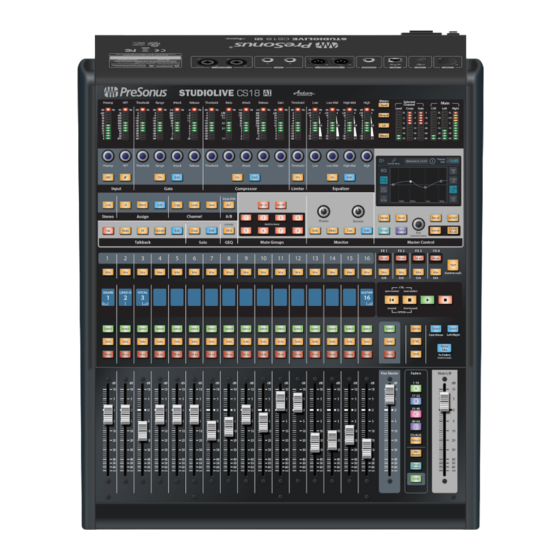Image resolution: width=560 pixels, height=560 pixels.
Task: Click the Stereo Link button
Action: [x=108, y=205]
